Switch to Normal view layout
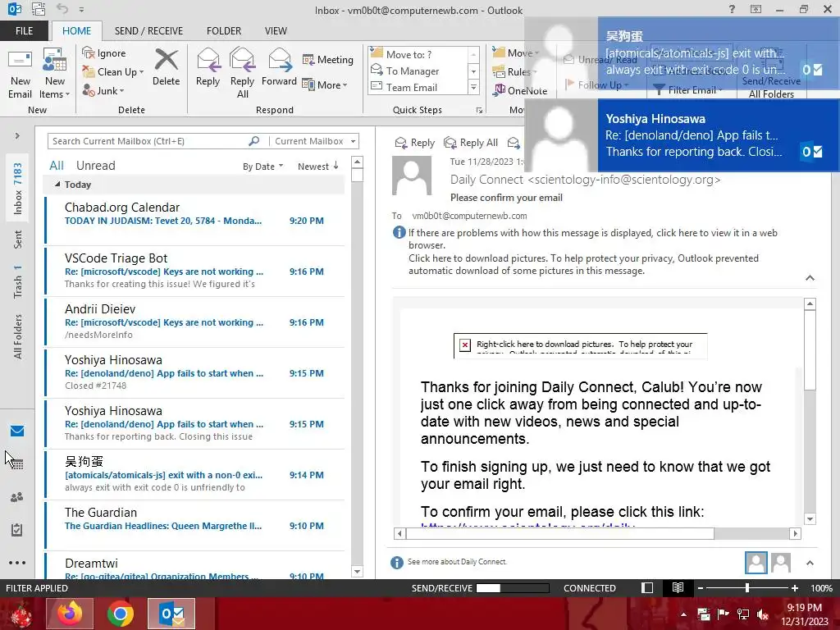The width and height of the screenshot is (840, 630). pyautogui.click(x=647, y=587)
